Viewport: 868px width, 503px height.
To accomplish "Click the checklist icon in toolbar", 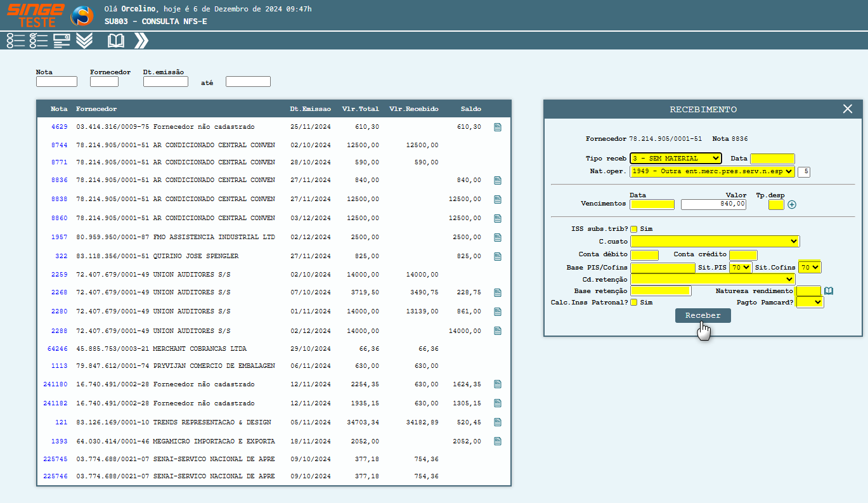I will click(x=39, y=41).
